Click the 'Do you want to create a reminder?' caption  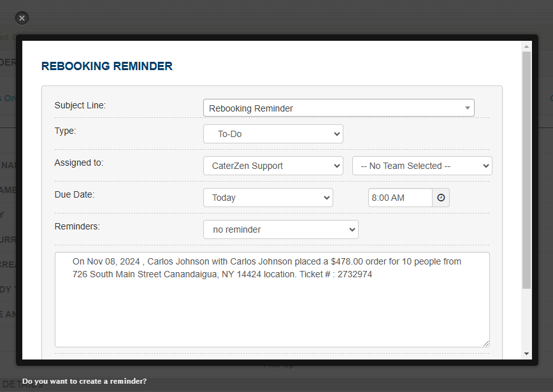pyautogui.click(x=84, y=381)
